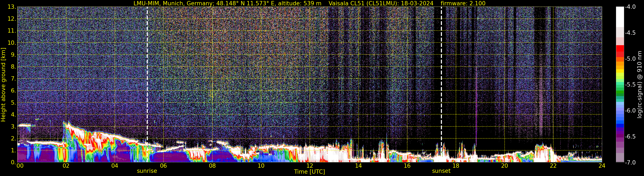
Task: Click the 'sunset' label below the time axis
Action: (x=441, y=171)
